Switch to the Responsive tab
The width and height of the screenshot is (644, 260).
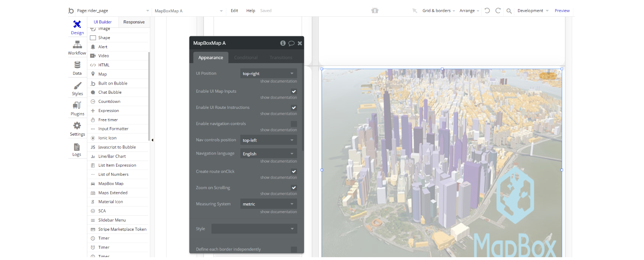pos(134,22)
